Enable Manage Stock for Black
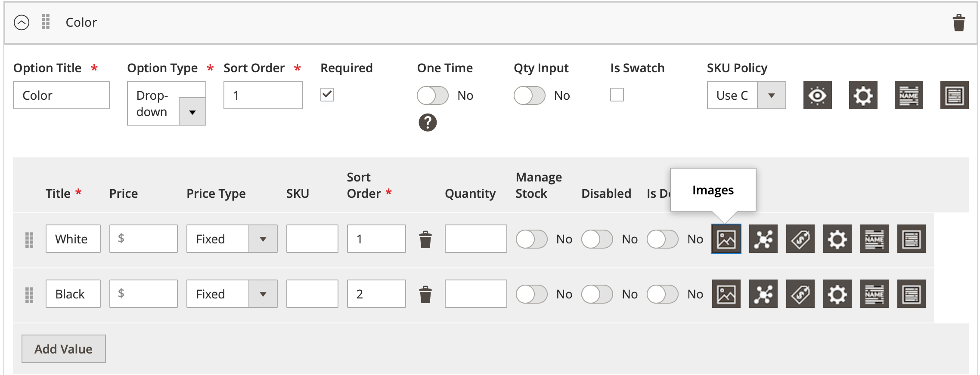This screenshot has width=980, height=375. coord(532,294)
